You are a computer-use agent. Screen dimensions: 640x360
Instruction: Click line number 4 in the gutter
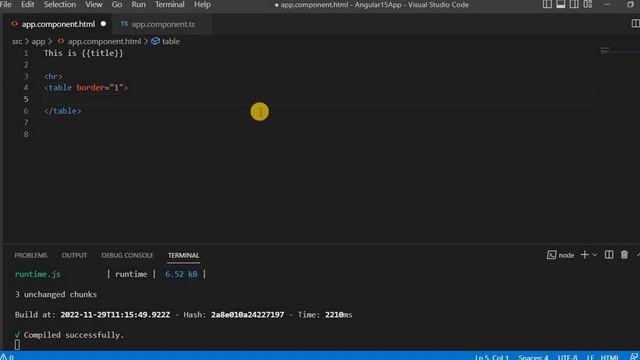point(26,87)
